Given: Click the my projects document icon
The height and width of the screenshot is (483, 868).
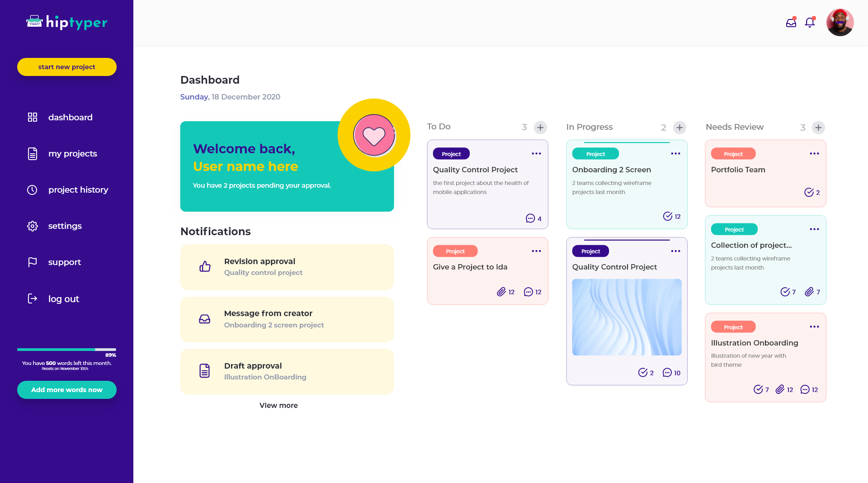Looking at the screenshot, I should [33, 154].
